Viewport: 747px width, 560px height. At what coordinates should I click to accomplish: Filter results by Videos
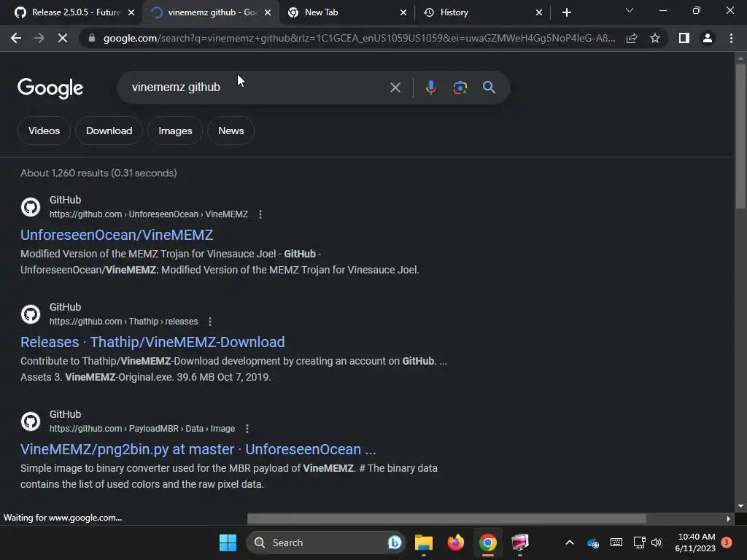pos(44,131)
